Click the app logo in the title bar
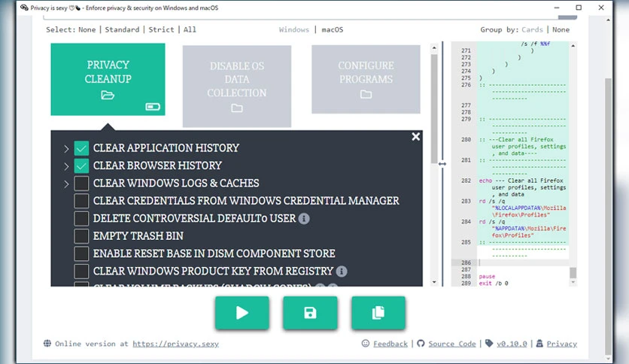 [25, 8]
